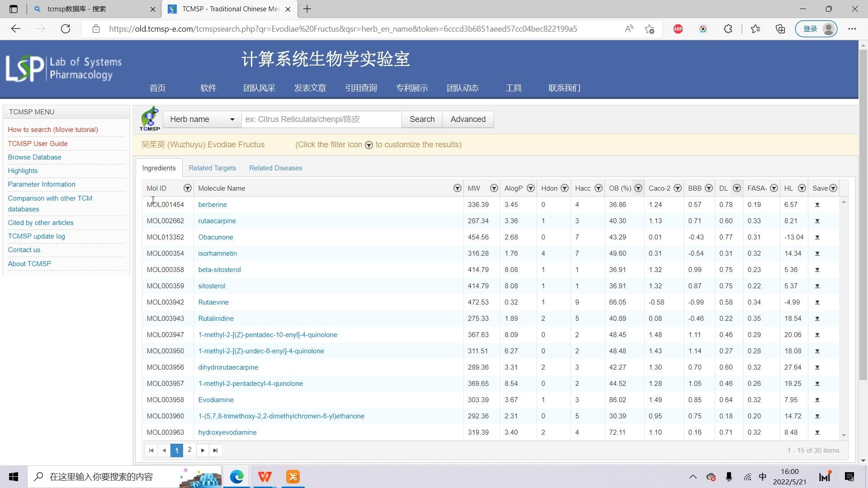This screenshot has height=488, width=868.
Task: Open the ABP adblocker extension icon
Action: [x=678, y=28]
